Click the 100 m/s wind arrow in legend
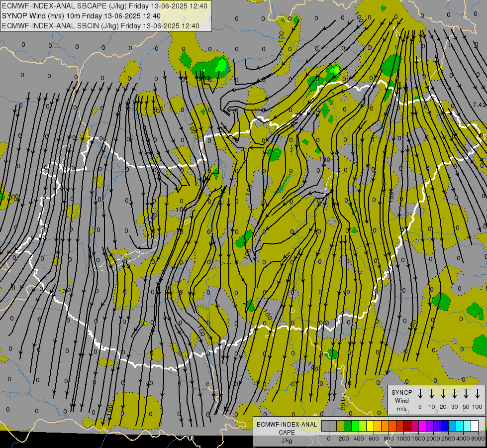The height and width of the screenshot is (448, 487). pos(478,394)
